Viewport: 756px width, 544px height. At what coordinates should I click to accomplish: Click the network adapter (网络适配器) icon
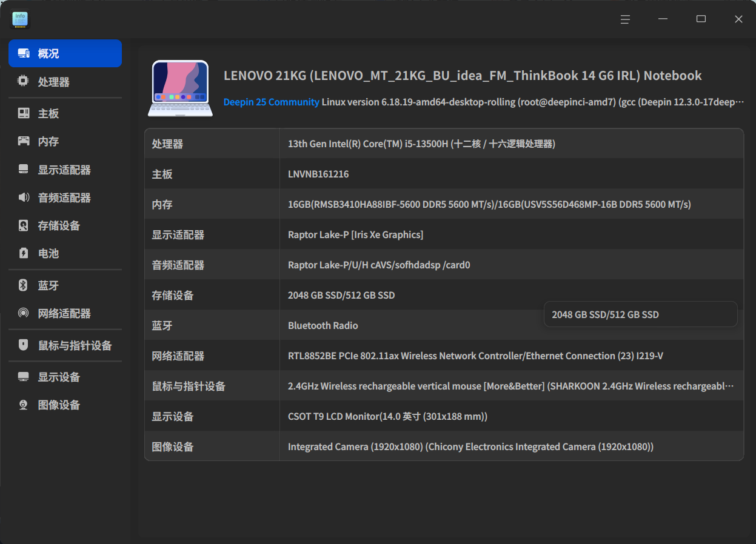[x=24, y=313]
